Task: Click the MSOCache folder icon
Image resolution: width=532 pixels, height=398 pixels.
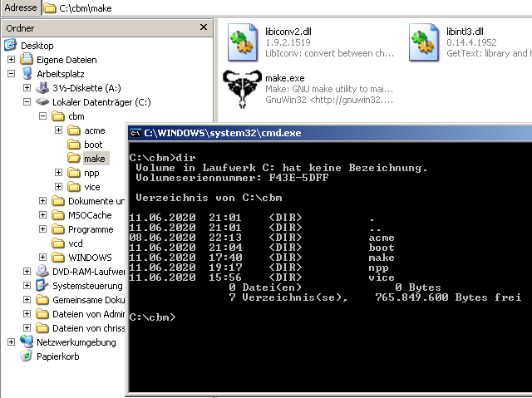Action: coord(58,215)
